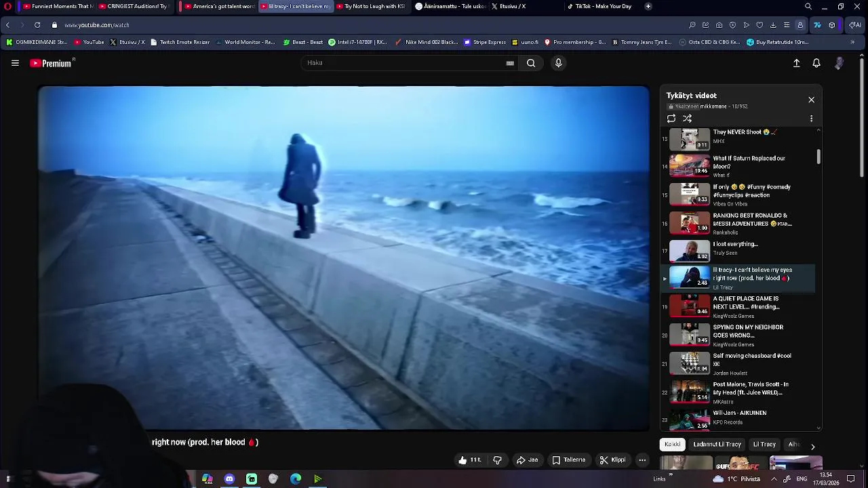
Task: Open the playlist three-dot options menu
Action: 811,119
